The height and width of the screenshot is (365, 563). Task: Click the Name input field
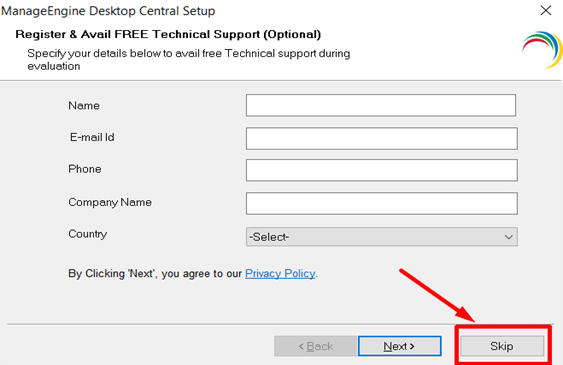381,105
